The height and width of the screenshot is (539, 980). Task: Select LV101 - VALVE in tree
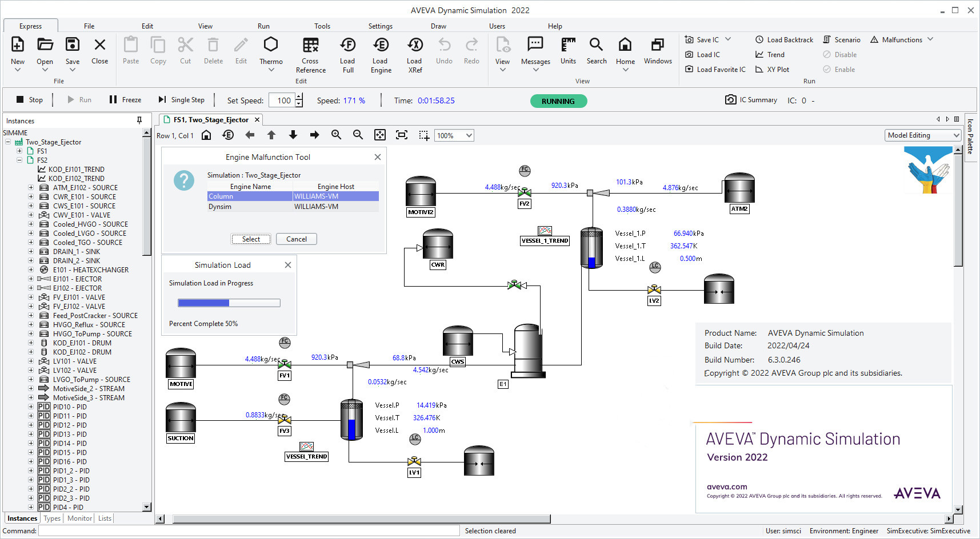75,361
